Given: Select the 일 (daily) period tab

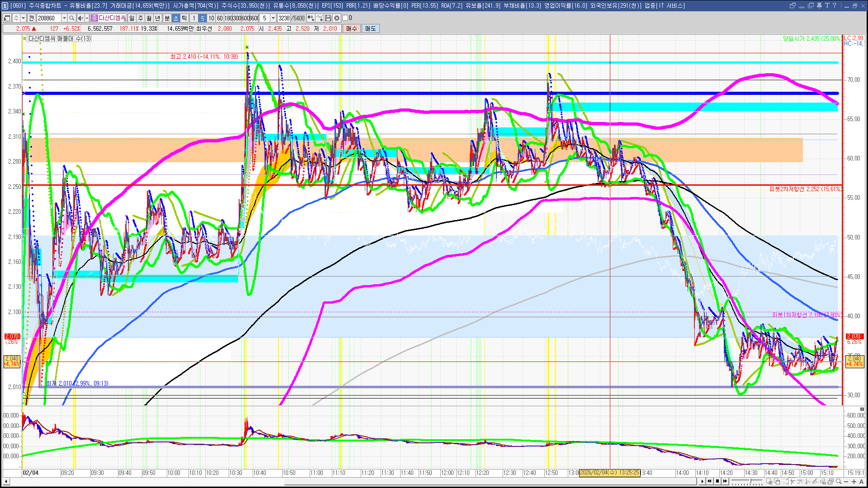Looking at the screenshot, I should [x=132, y=18].
